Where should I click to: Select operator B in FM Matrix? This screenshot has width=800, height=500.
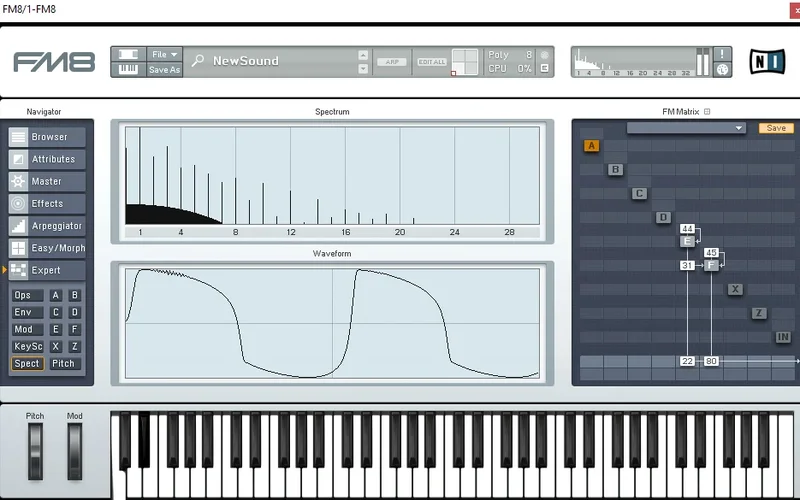pyautogui.click(x=615, y=169)
